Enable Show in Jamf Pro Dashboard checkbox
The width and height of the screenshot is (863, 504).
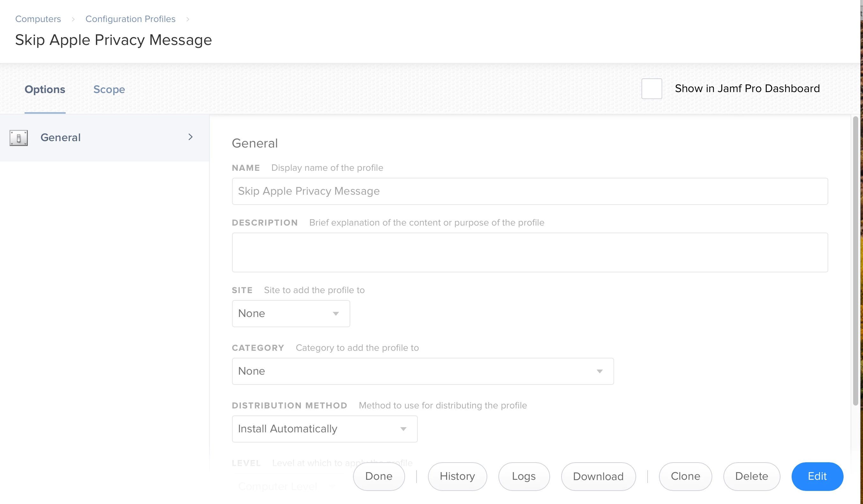click(651, 89)
